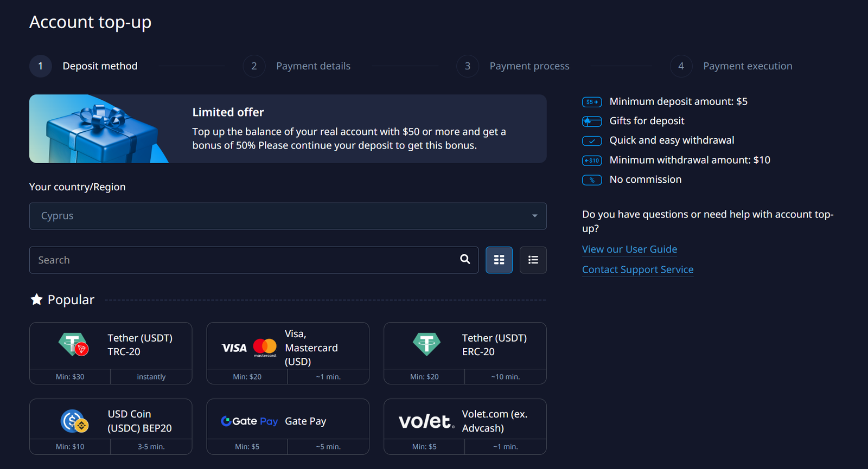Click 'Minimum withdrawal amount: $10' text
Screen dimensions: 868x469
click(x=690, y=160)
